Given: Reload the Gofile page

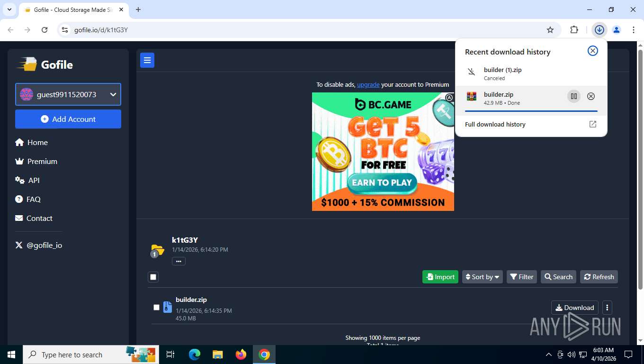Looking at the screenshot, I should (45, 30).
